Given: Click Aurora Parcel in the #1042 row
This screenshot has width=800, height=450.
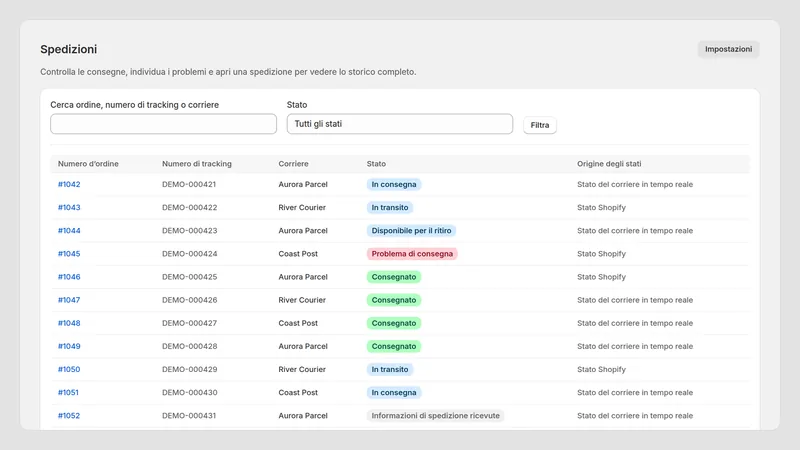Looking at the screenshot, I should tap(303, 184).
